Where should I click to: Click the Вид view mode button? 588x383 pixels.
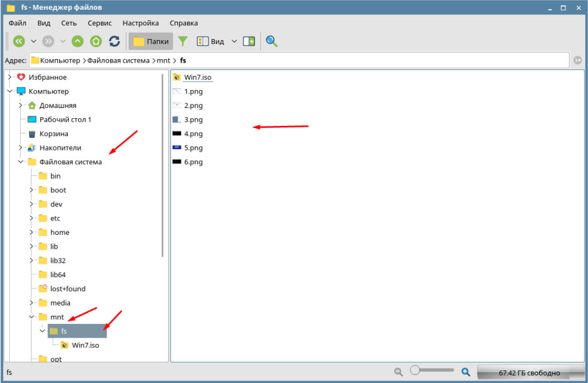pyautogui.click(x=211, y=41)
